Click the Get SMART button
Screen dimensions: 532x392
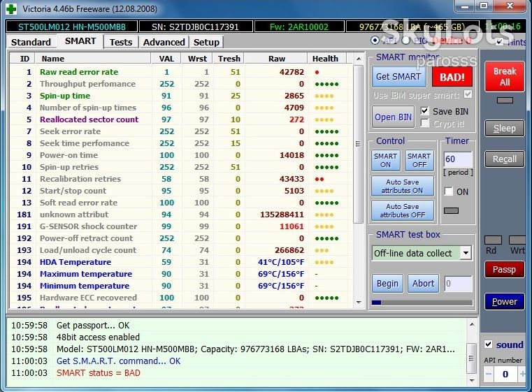tap(398, 77)
